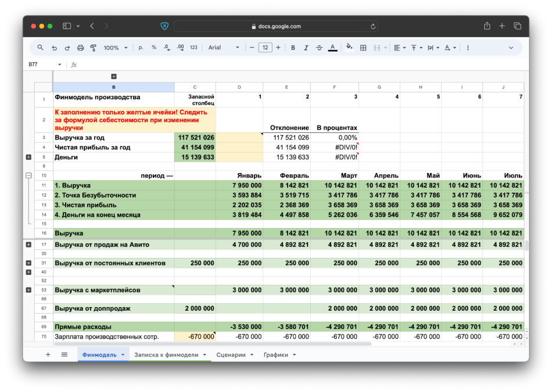The height and width of the screenshot is (392, 552).
Task: Select the paint format tool
Action: (93, 48)
